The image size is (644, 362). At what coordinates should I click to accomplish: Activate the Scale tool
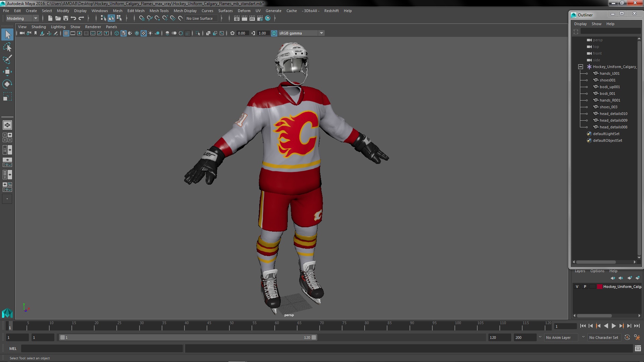click(x=7, y=96)
